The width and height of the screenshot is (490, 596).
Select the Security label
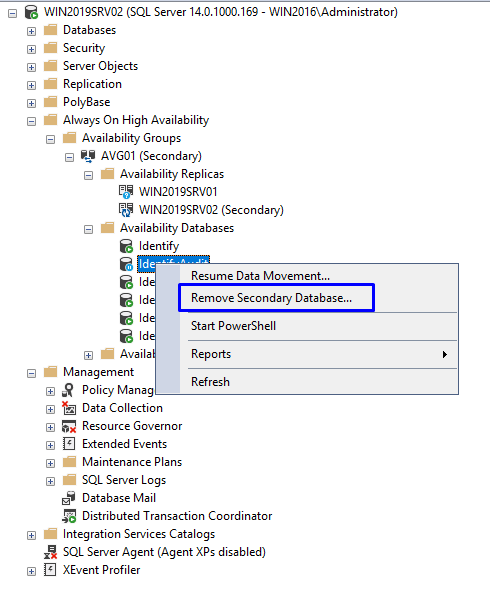[x=84, y=48]
